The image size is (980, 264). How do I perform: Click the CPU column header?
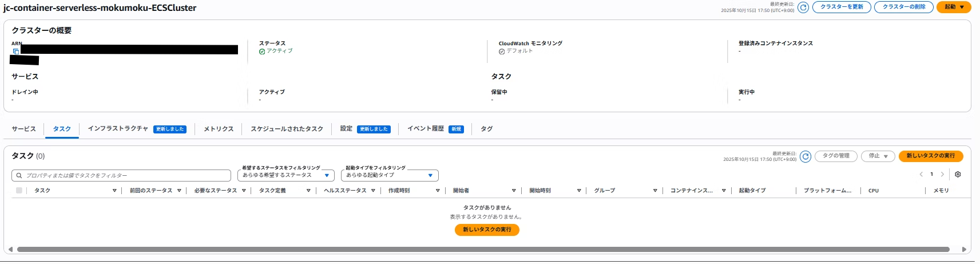tap(874, 191)
